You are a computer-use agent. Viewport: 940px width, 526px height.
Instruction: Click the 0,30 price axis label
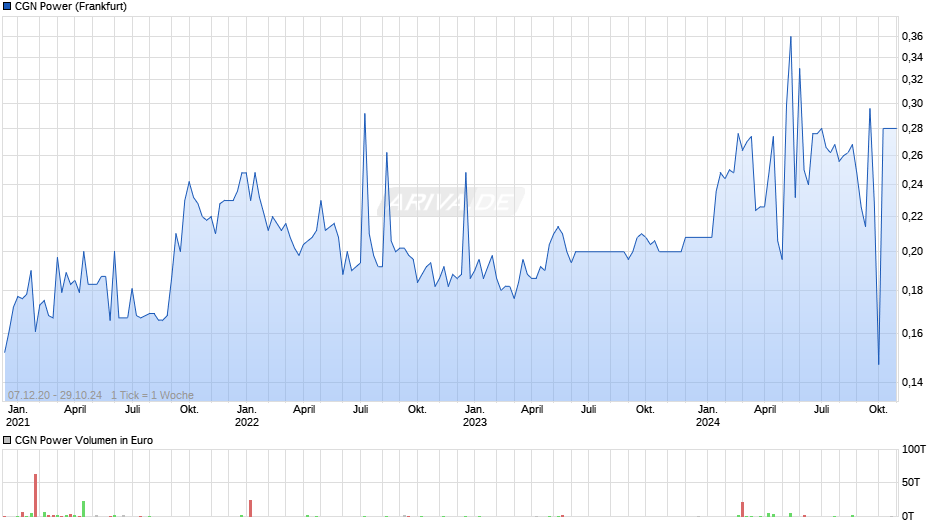coord(912,103)
